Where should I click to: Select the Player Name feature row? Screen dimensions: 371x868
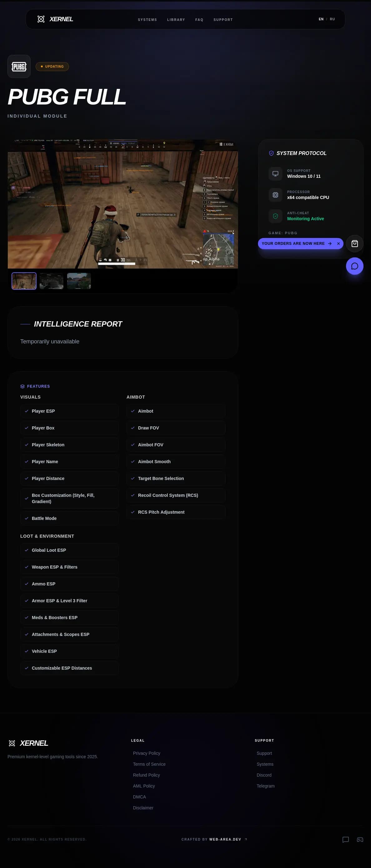(69, 462)
